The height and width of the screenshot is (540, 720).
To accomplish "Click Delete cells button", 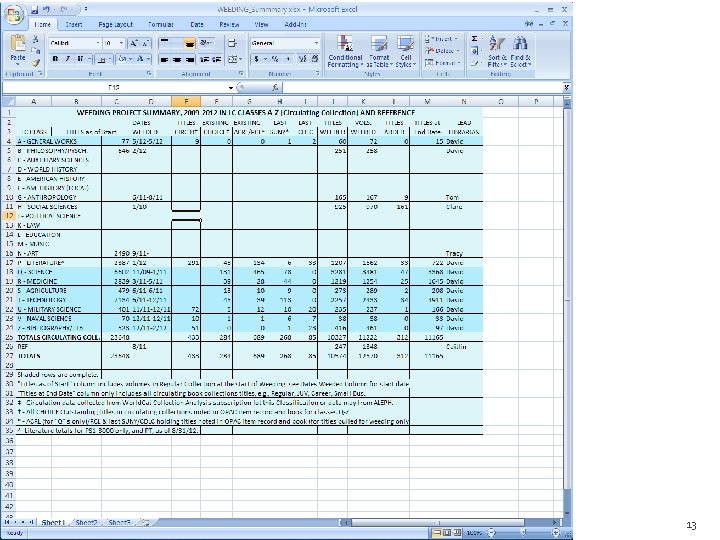I will tap(440, 51).
